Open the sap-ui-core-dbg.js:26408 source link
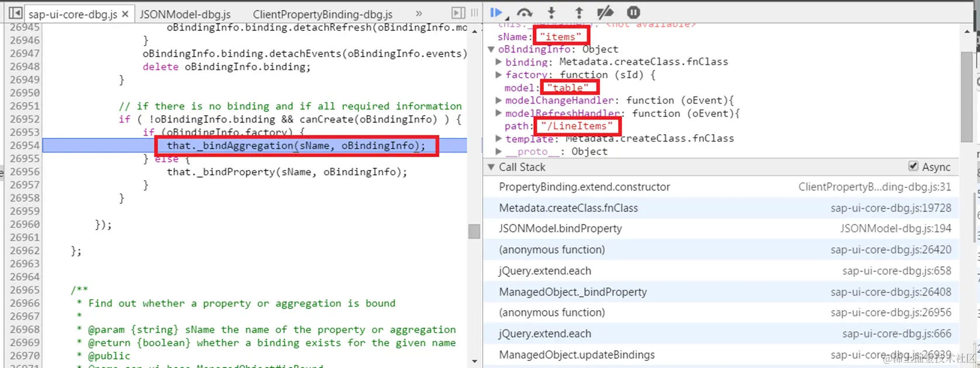 coord(891,292)
